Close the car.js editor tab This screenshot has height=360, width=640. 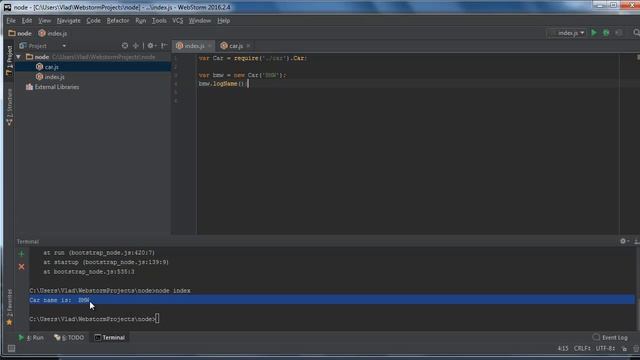point(248,46)
